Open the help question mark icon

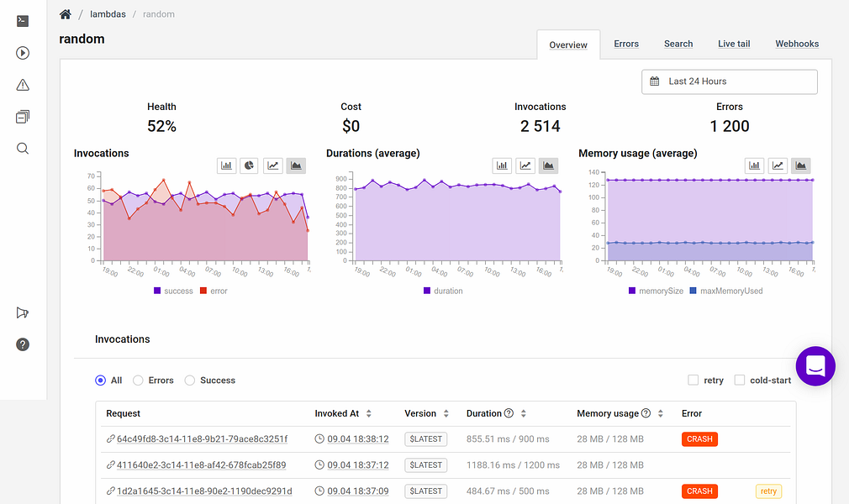pos(23,344)
